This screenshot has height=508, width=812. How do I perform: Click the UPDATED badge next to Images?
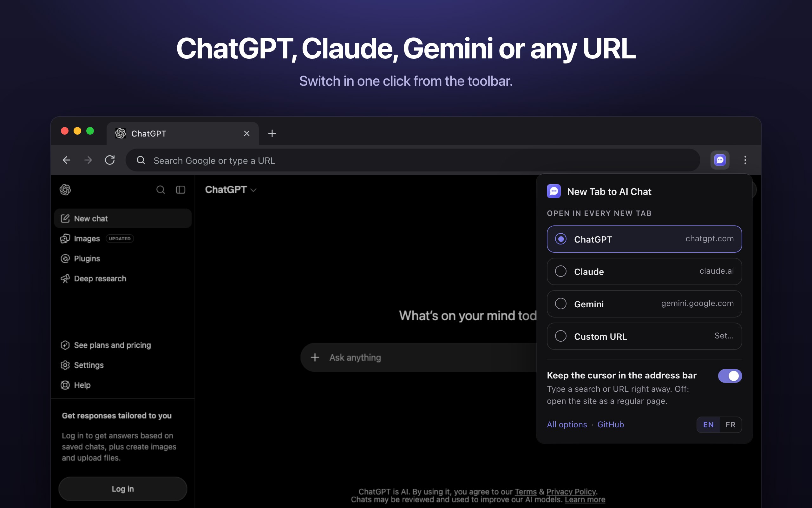pyautogui.click(x=120, y=238)
